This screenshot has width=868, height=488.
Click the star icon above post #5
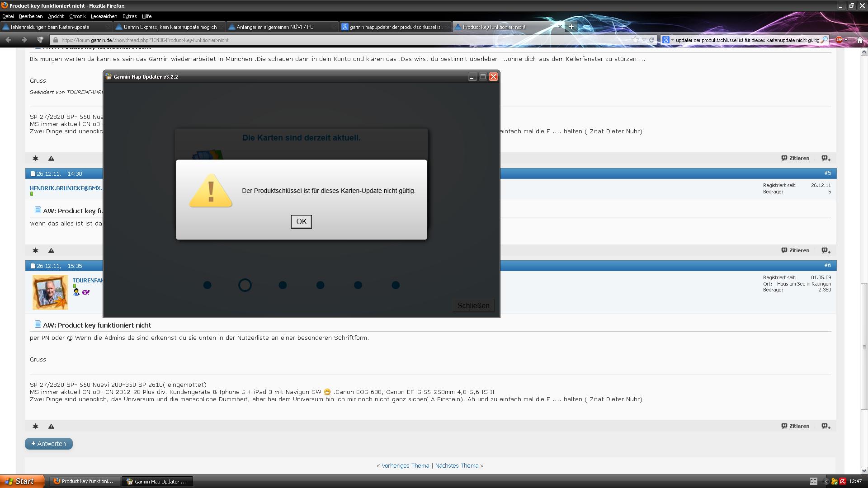point(35,158)
